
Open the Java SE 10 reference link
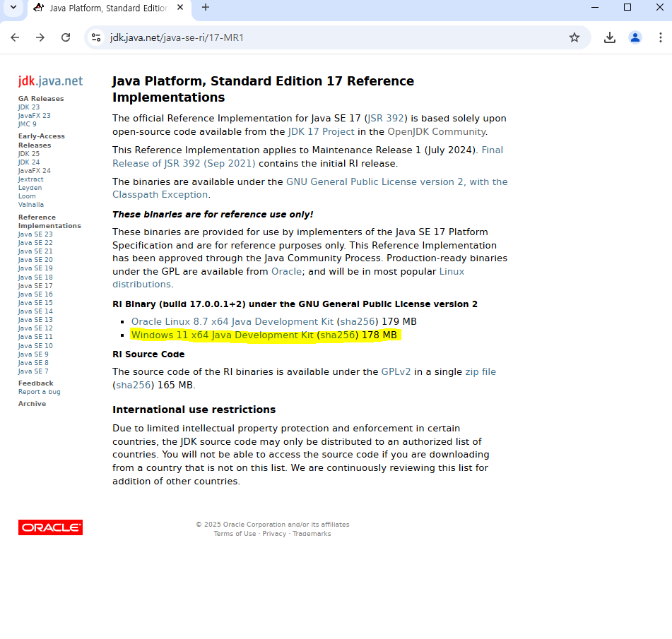(x=35, y=346)
